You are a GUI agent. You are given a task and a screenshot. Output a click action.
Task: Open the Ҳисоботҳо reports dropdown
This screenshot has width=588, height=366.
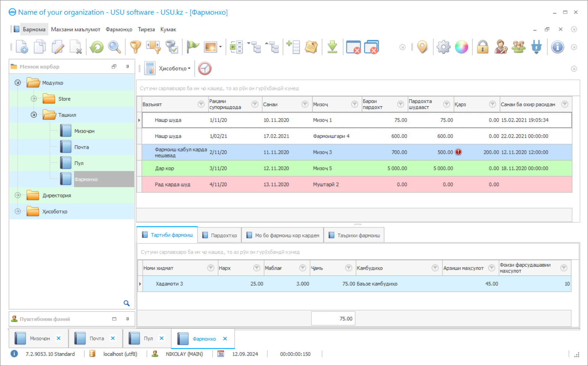(174, 68)
